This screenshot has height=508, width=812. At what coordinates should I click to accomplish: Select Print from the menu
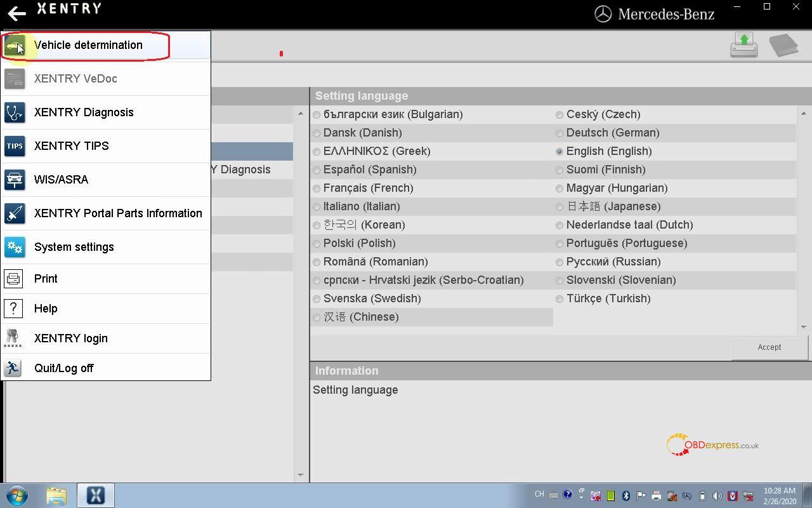[105, 279]
